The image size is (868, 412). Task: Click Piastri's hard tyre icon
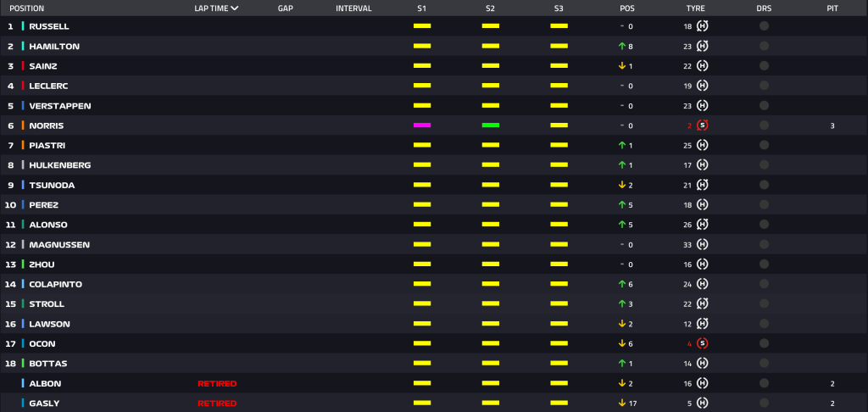[x=703, y=145]
